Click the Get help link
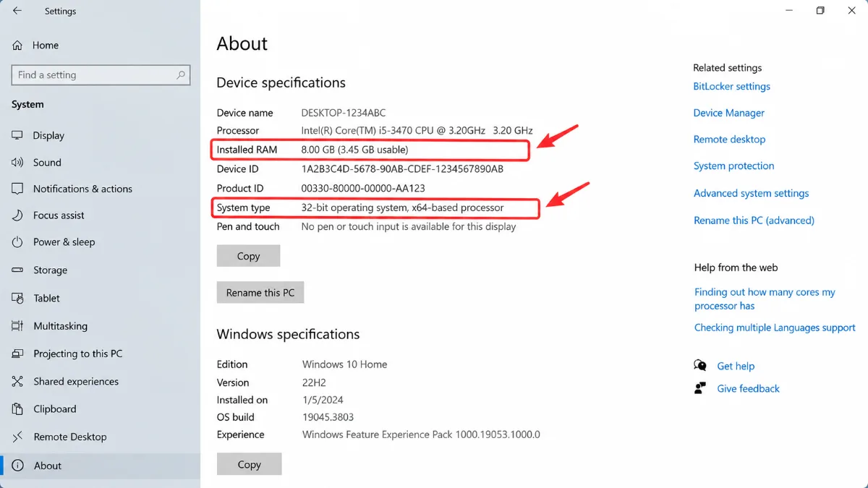Image resolution: width=868 pixels, height=488 pixels. [x=736, y=366]
